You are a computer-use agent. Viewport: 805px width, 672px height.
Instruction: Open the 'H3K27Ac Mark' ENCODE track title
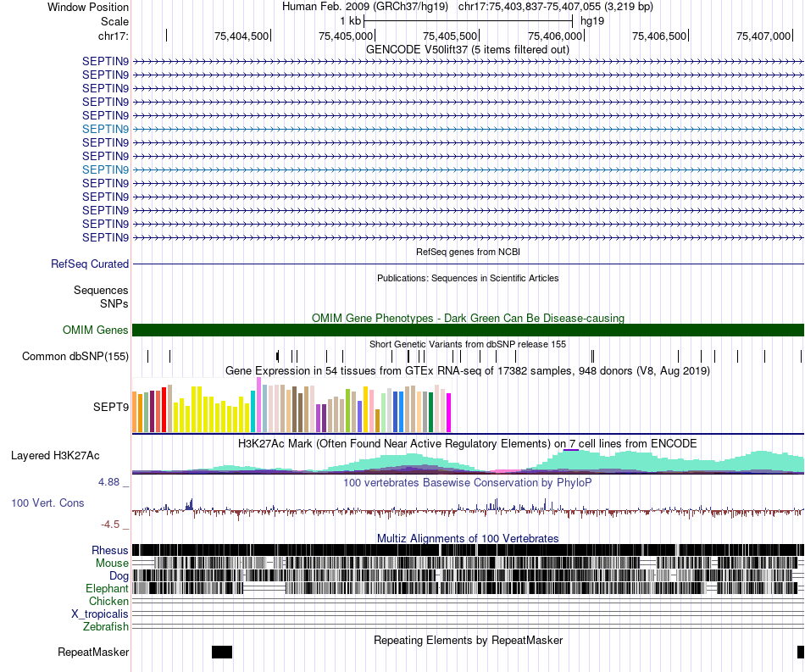(x=468, y=443)
